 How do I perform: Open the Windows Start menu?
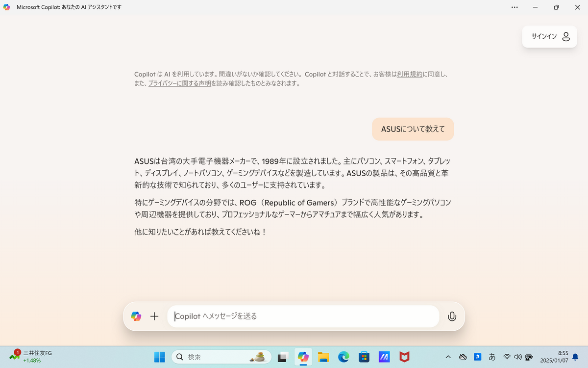pos(159,357)
